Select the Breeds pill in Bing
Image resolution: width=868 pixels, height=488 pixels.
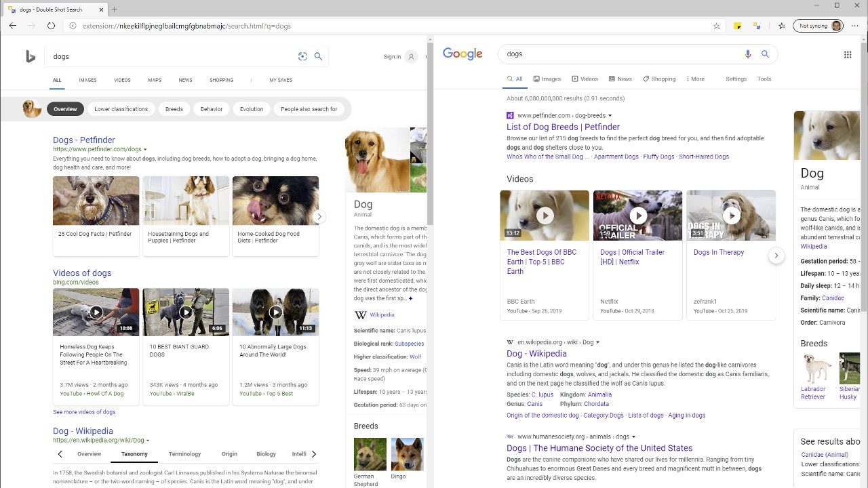[x=174, y=109]
